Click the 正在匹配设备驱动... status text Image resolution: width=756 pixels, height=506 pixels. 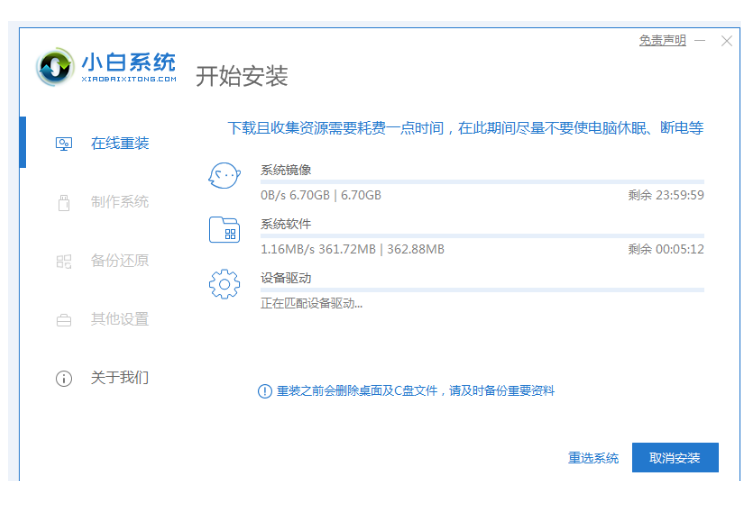(311, 303)
